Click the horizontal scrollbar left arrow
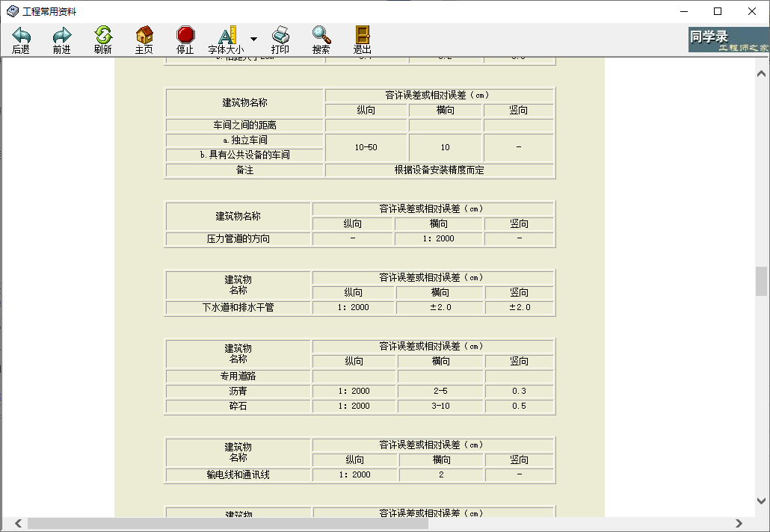The height and width of the screenshot is (532, 770). click(x=18, y=524)
